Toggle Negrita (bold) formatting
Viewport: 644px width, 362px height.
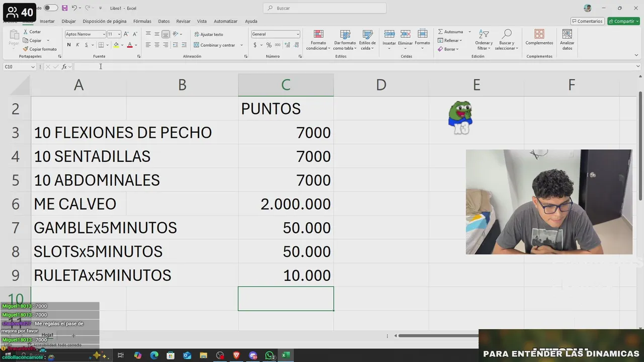(69, 45)
